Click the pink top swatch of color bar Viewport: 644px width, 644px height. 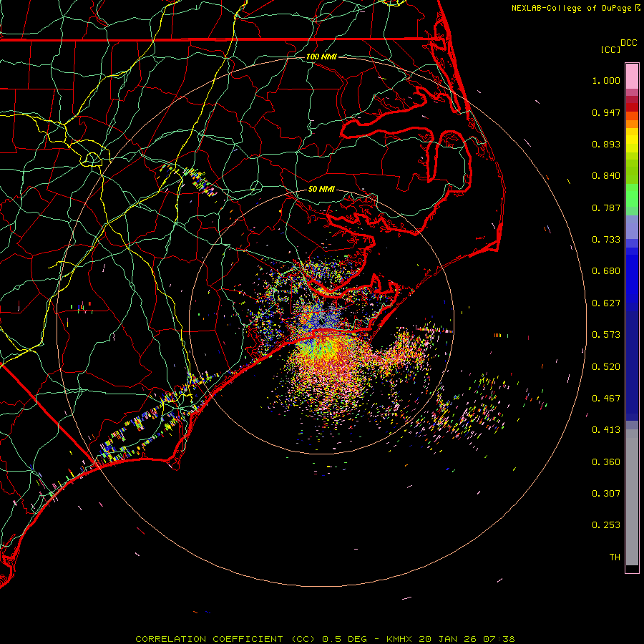pyautogui.click(x=632, y=77)
